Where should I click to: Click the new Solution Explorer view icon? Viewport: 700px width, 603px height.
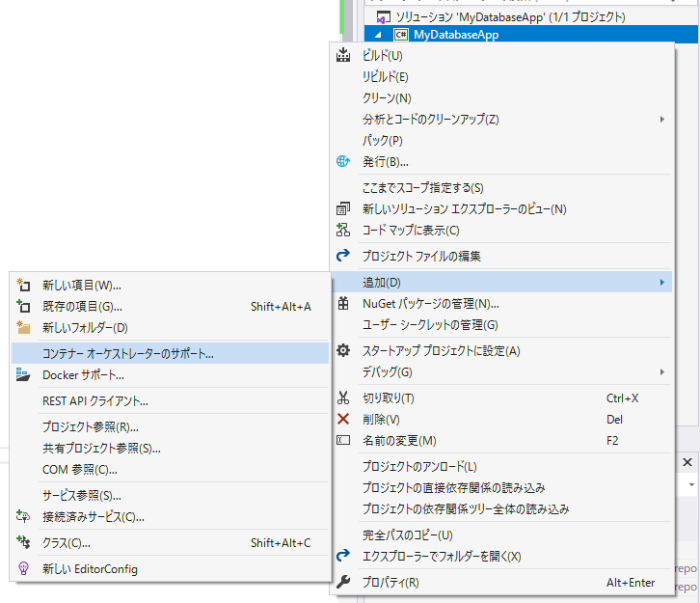tap(343, 208)
